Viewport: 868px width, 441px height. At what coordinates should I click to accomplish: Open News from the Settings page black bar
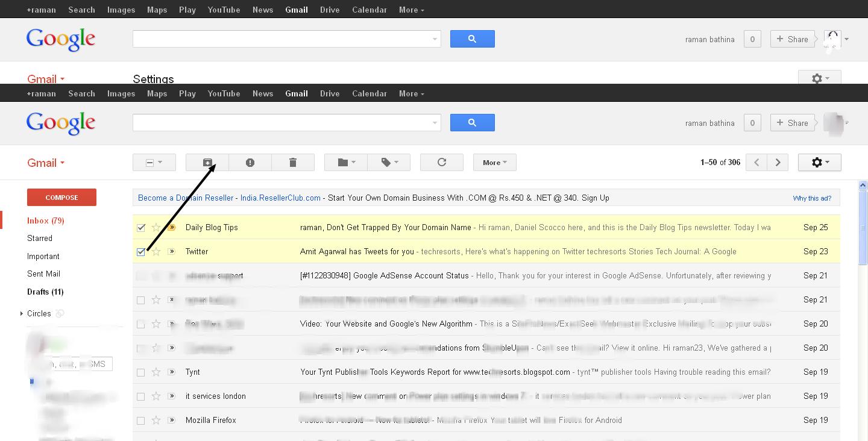click(263, 10)
